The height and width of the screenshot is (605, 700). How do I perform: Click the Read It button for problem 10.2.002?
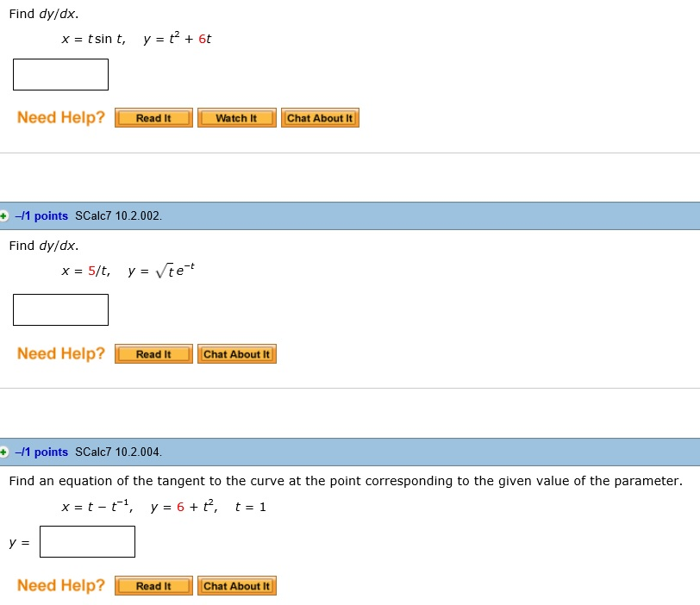153,353
